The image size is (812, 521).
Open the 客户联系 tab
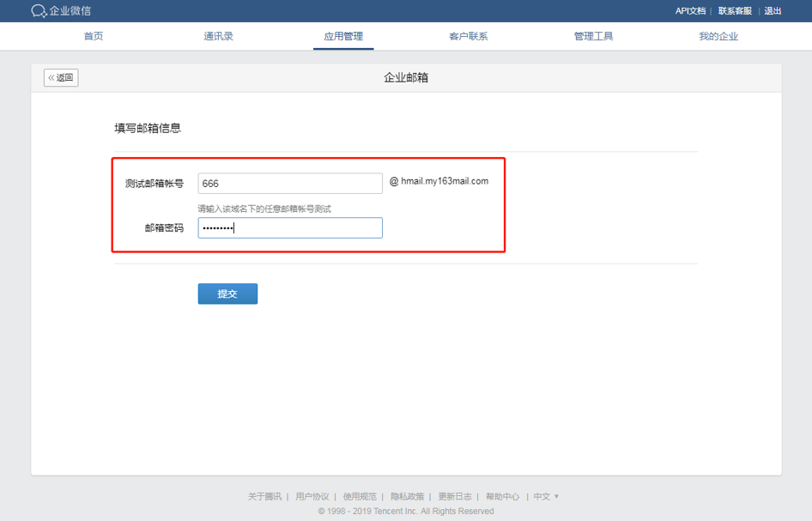(x=468, y=36)
